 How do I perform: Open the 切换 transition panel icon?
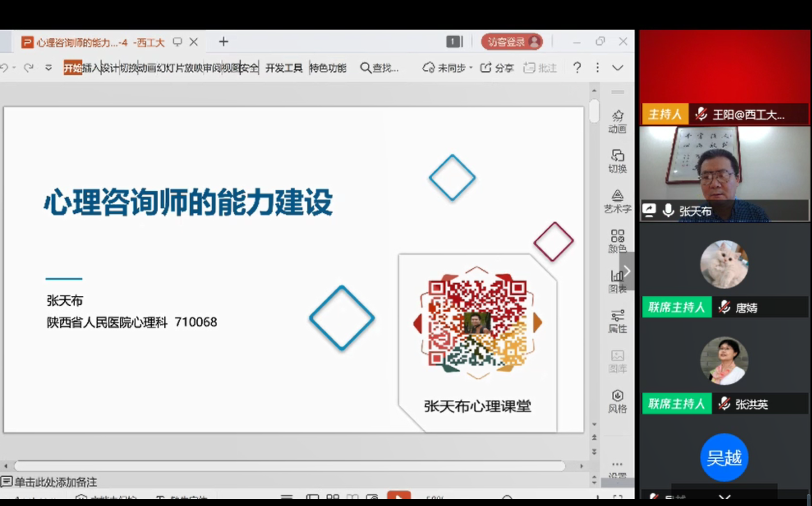[x=617, y=161]
